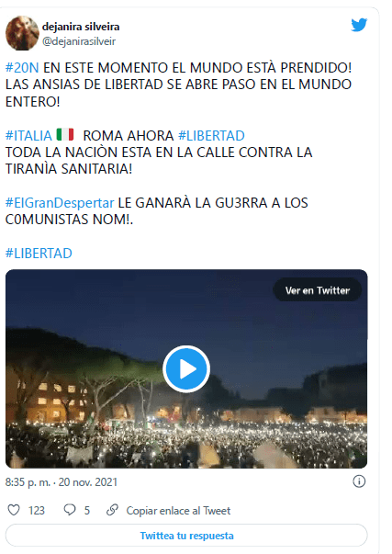Click the dejanira silveira display name
The image size is (392, 554).
click(x=81, y=27)
